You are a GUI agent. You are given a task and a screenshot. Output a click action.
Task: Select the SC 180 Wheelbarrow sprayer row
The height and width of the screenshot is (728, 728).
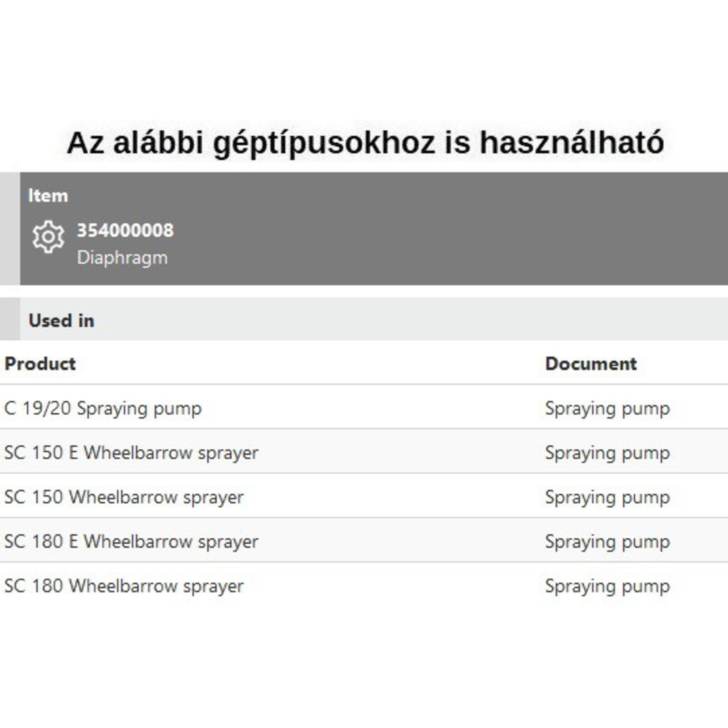pyautogui.click(x=124, y=586)
